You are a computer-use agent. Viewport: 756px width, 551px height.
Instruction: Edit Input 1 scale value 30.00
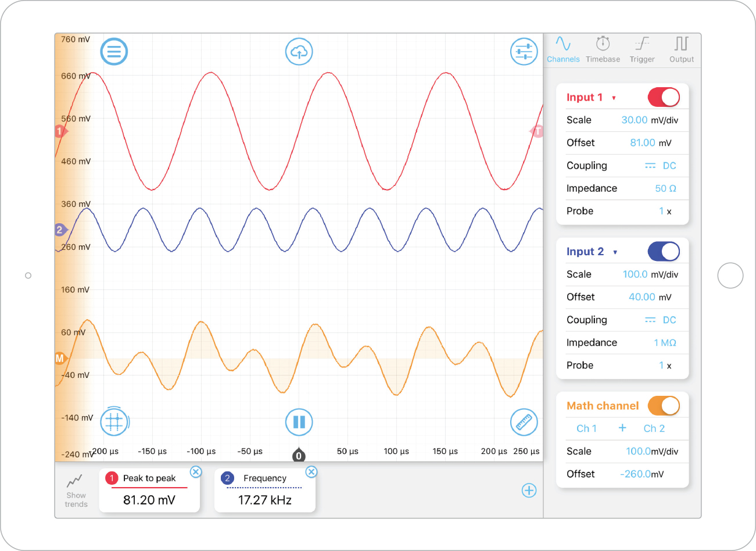click(x=634, y=120)
